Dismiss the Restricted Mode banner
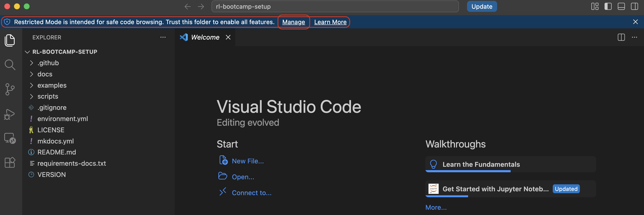 click(x=636, y=22)
